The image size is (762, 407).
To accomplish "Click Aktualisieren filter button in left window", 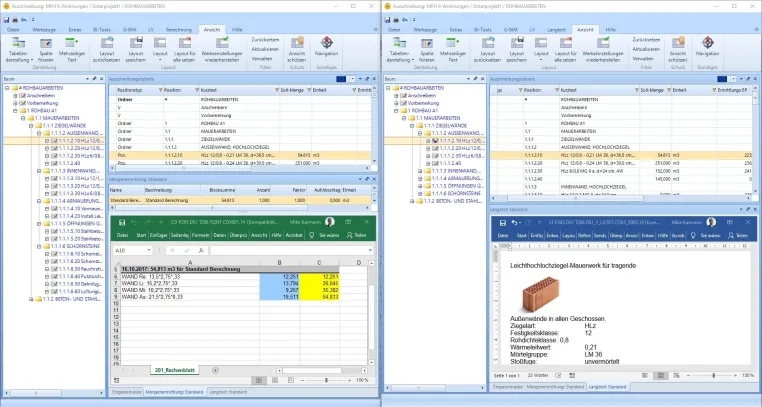I will coord(265,49).
